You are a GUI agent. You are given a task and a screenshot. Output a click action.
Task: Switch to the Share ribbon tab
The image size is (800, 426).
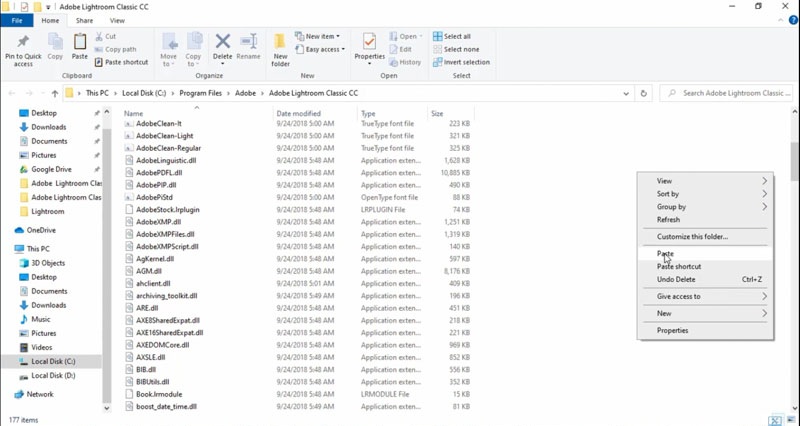pos(84,20)
